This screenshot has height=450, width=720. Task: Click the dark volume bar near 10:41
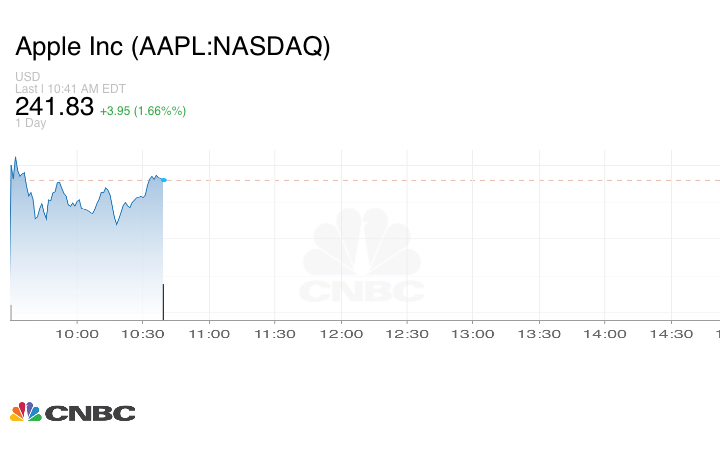point(163,301)
